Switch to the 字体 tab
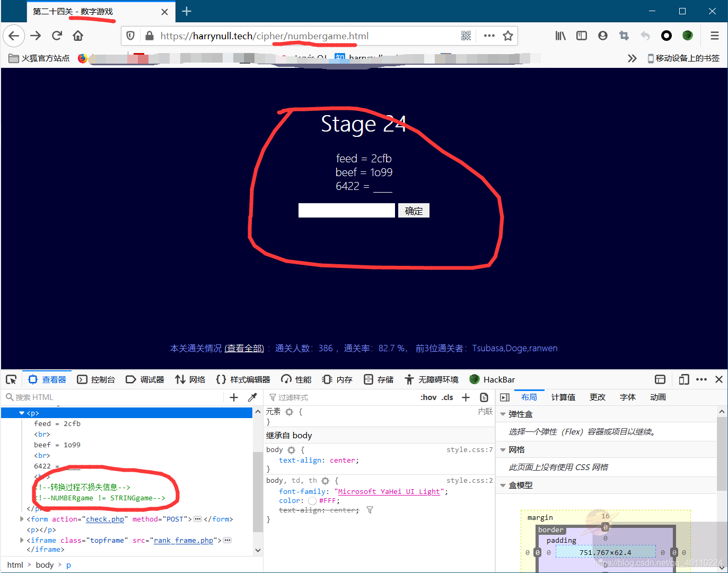This screenshot has width=728, height=573. coord(628,397)
